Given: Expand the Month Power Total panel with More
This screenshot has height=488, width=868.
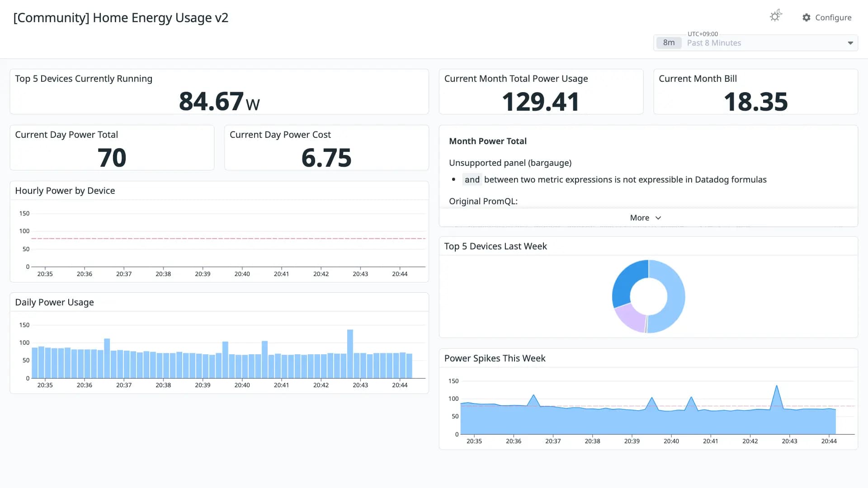Looking at the screenshot, I should pyautogui.click(x=646, y=218).
